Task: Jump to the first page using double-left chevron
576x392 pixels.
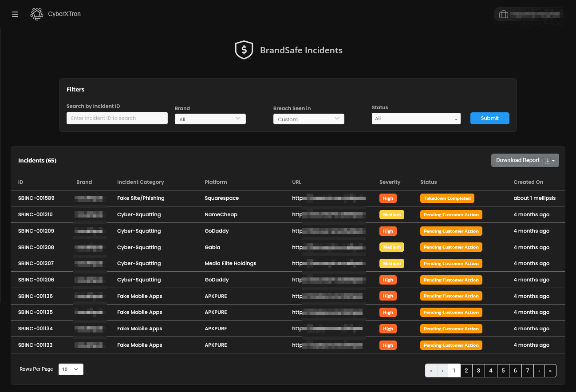Action: [431, 370]
